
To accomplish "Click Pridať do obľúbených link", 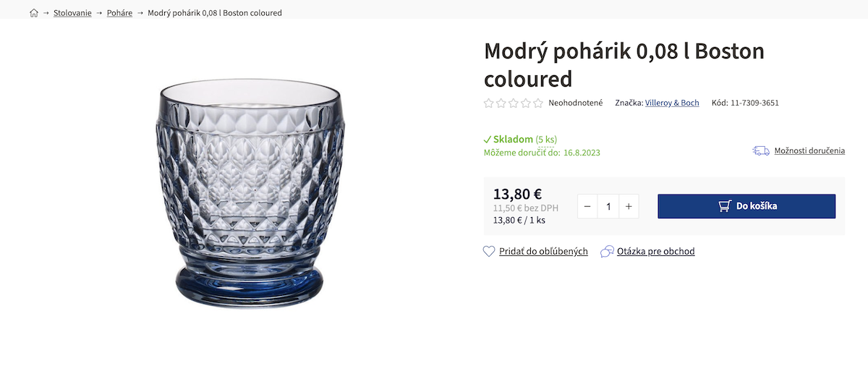I will coord(543,251).
